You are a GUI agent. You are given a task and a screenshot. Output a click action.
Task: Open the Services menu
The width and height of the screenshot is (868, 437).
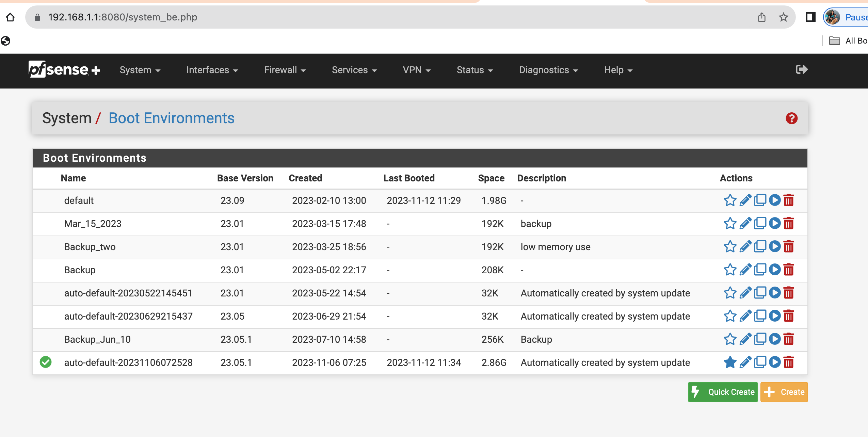click(x=354, y=70)
